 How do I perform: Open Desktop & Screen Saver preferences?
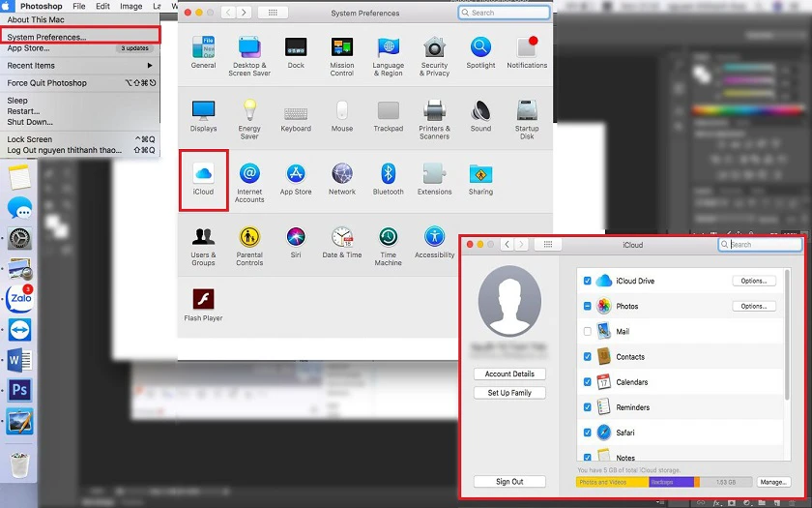coord(249,56)
